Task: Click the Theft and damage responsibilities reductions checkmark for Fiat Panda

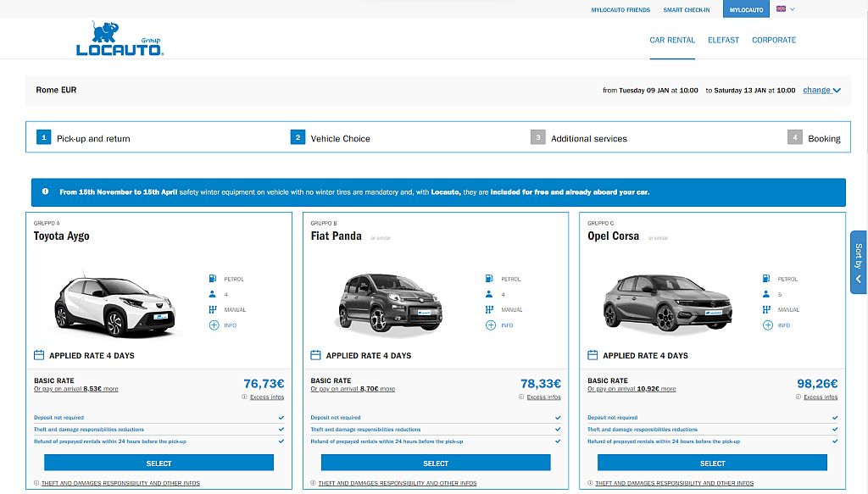Action: pyautogui.click(x=556, y=430)
